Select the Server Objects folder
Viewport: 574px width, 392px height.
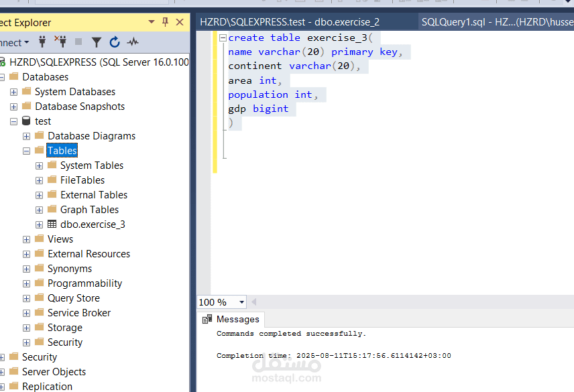point(54,372)
